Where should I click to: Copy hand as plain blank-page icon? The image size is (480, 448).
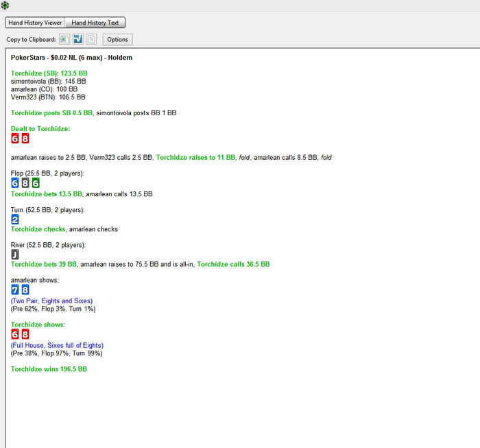click(91, 39)
